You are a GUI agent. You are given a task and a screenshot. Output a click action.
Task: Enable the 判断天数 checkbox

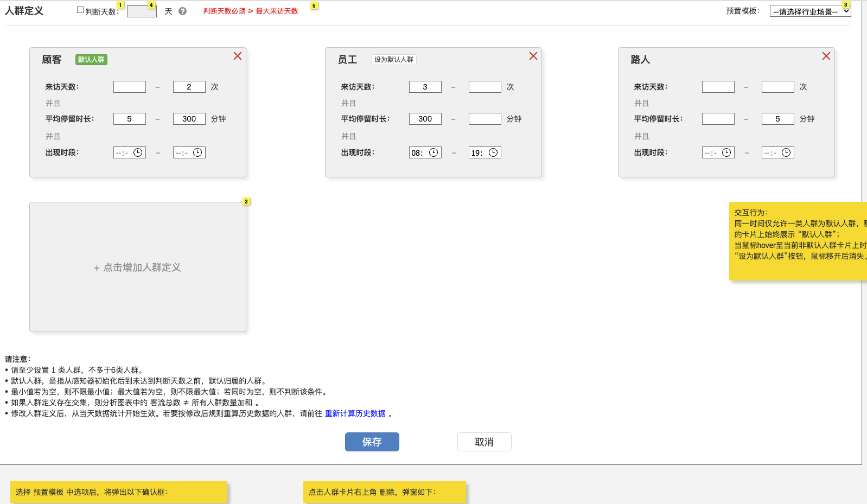80,10
